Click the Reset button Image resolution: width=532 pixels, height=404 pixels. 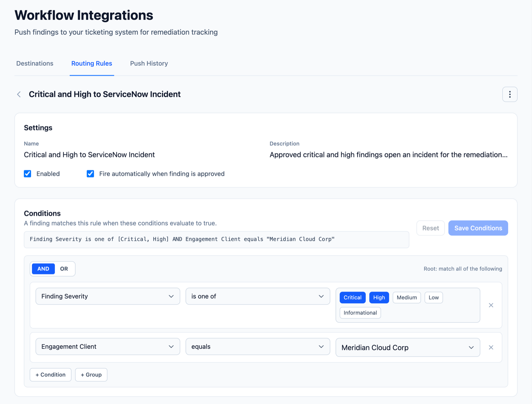(431, 228)
